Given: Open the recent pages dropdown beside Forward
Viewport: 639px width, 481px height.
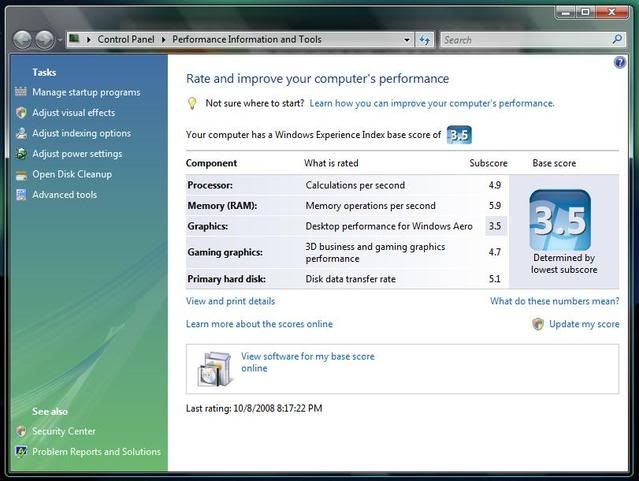Looking at the screenshot, I should click(59, 40).
